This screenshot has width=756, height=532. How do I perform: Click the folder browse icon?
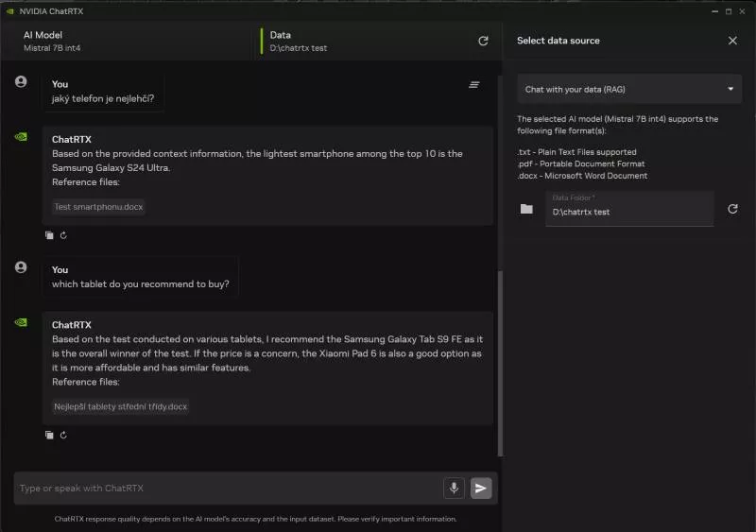coord(526,209)
